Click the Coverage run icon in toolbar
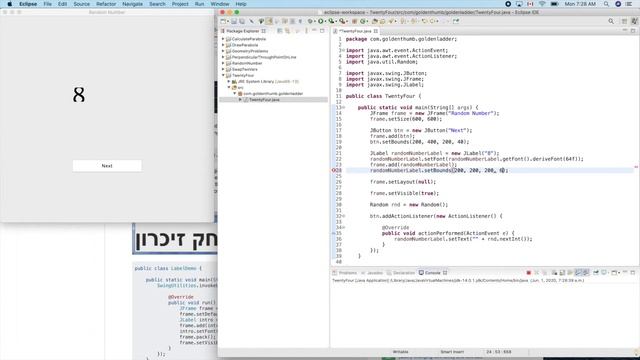This screenshot has width=640, height=360. (332, 21)
